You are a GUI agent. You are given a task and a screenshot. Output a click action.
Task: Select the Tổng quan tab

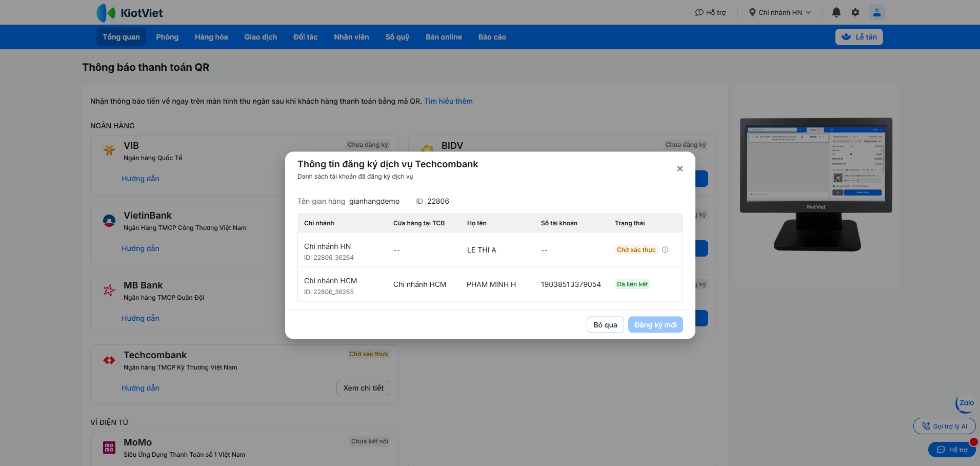121,37
